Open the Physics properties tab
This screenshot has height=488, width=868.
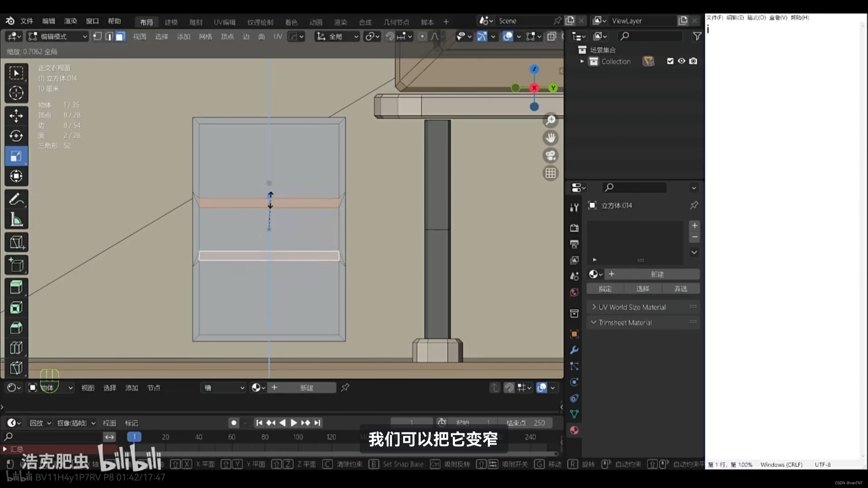point(574,382)
